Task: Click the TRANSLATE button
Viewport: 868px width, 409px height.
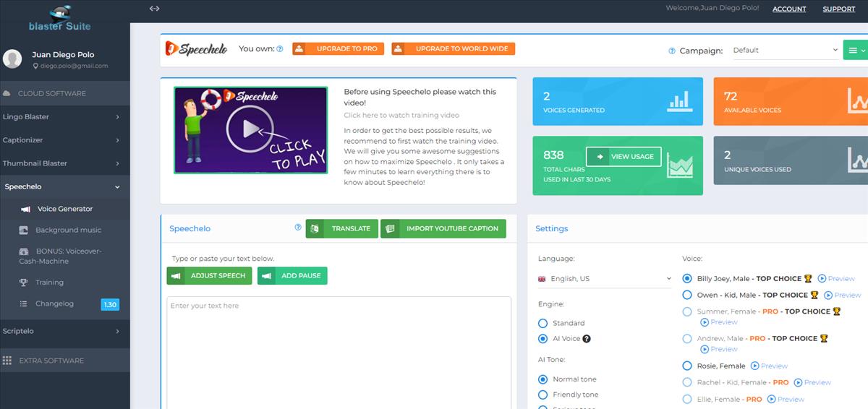Action: [342, 228]
